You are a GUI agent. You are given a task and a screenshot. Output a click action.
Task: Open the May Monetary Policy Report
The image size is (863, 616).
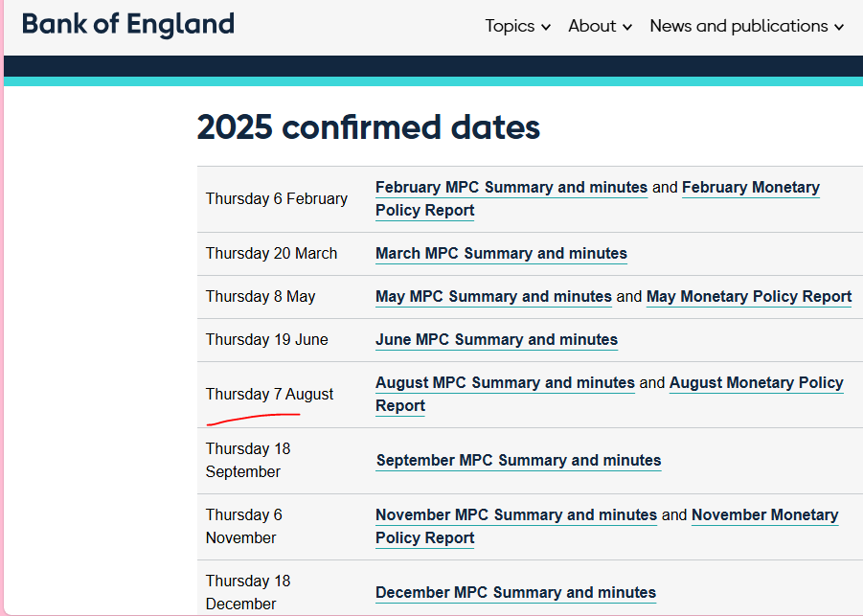749,297
